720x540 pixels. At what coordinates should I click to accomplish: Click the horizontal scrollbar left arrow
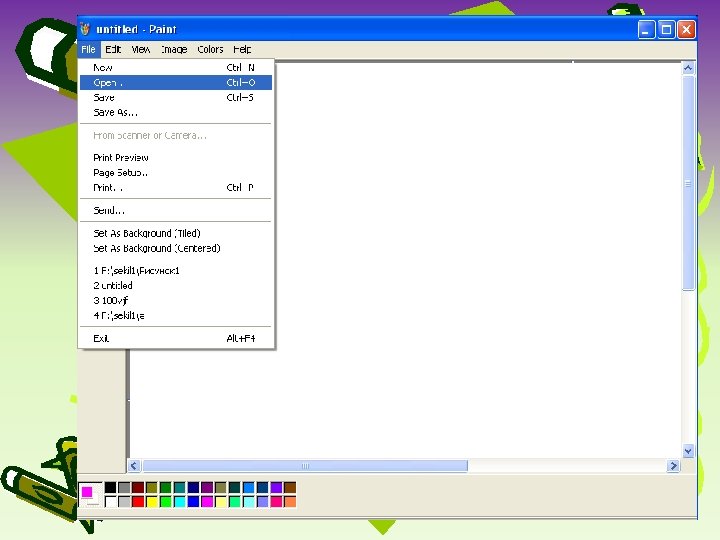pyautogui.click(x=134, y=466)
